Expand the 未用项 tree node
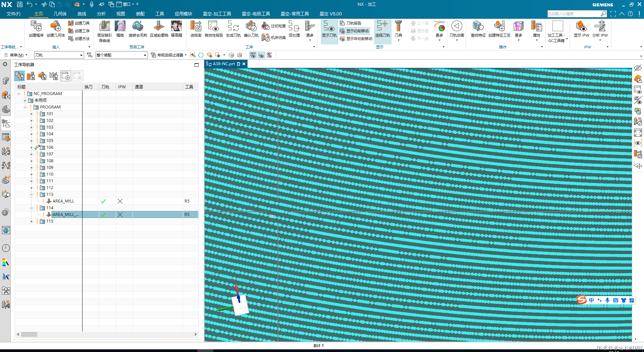 tap(25, 100)
